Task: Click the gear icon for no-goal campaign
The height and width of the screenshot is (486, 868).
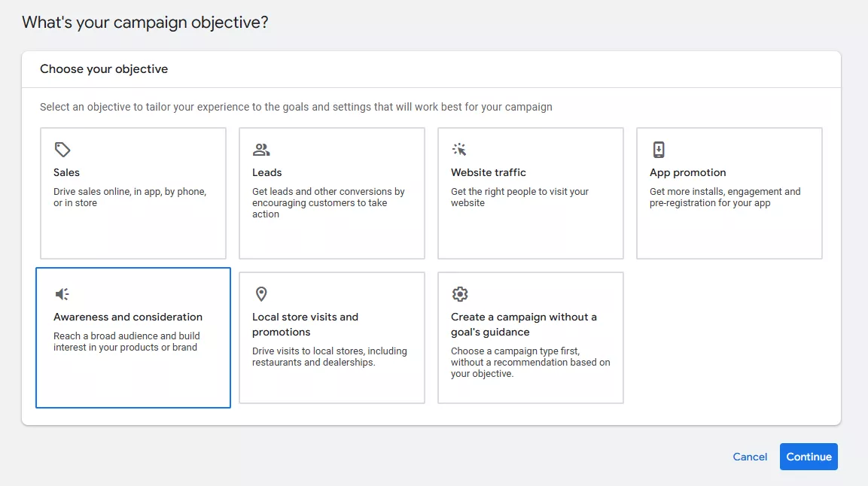Action: [x=459, y=294]
